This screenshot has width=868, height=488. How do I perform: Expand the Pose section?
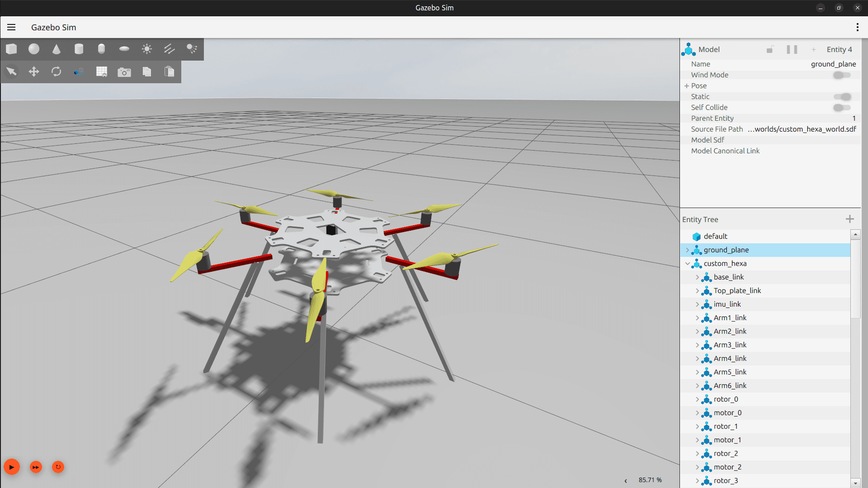tap(687, 86)
